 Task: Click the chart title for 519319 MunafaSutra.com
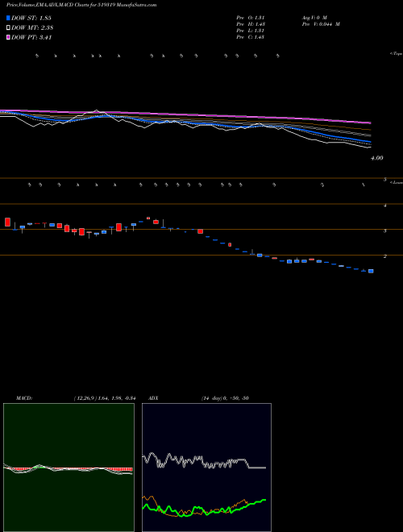click(x=81, y=6)
